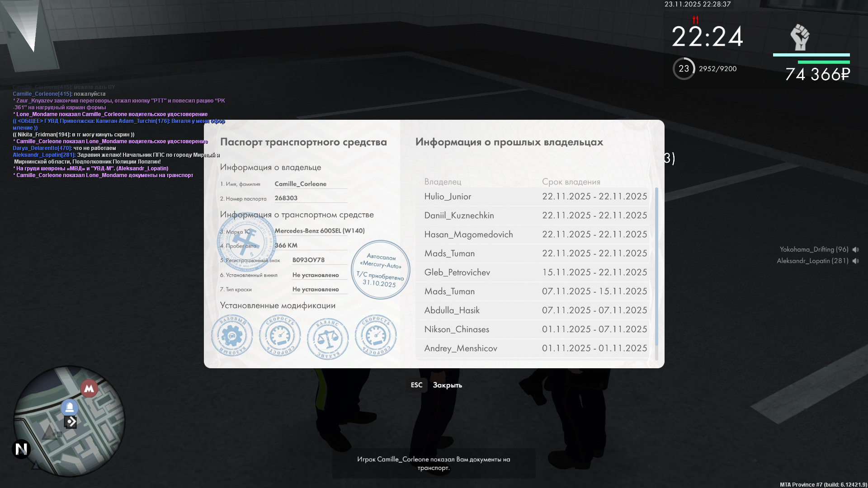Click the Баланс scales modification stamp
This screenshot has width=868, height=488.
point(328,338)
